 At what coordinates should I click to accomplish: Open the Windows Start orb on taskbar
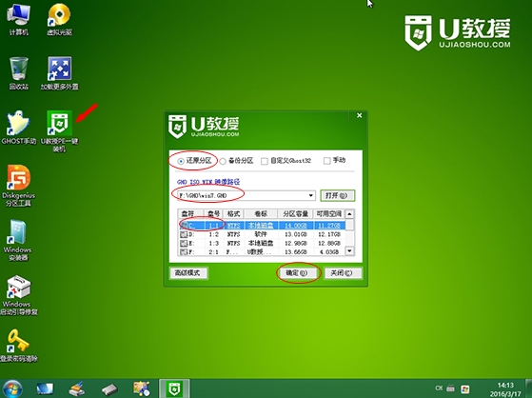[x=12, y=388]
